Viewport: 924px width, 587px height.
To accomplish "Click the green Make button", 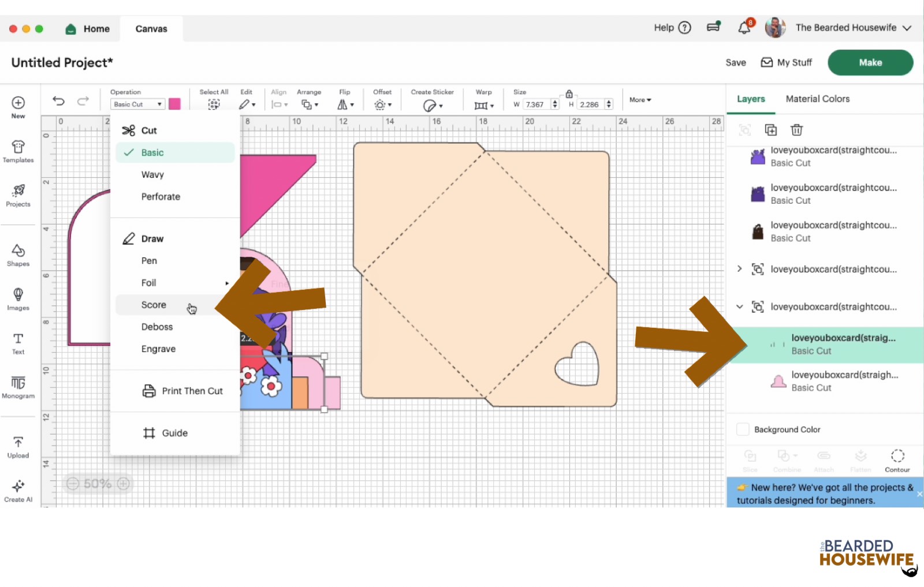I will click(870, 62).
